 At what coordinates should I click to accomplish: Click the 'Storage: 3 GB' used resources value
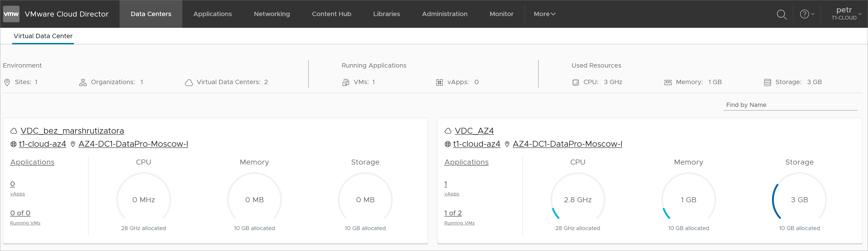(x=799, y=82)
